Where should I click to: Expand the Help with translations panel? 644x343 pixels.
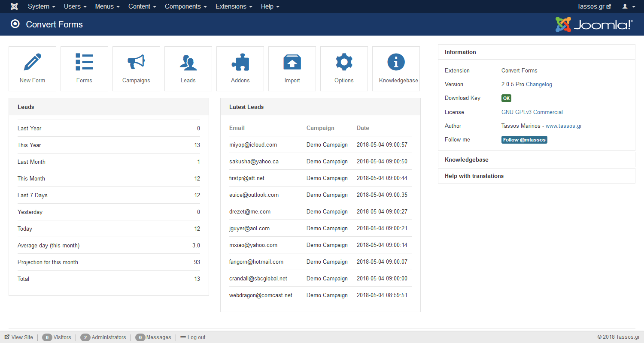pos(537,176)
